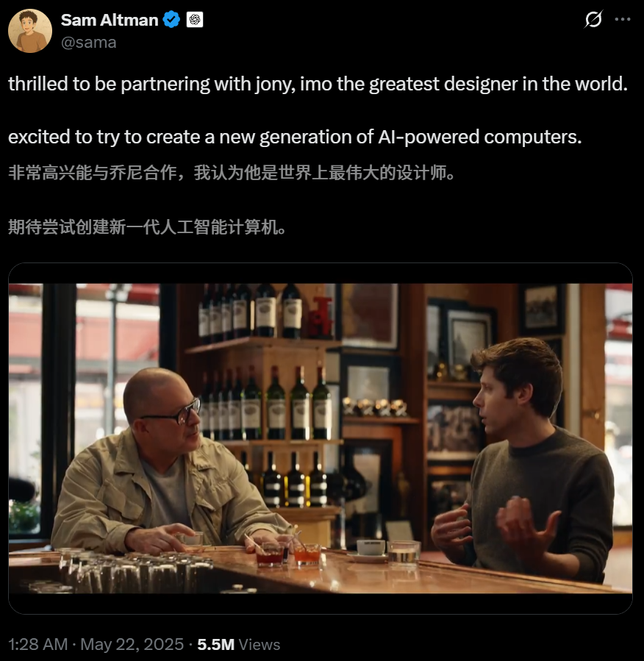Click the May 22, 2025 date
Viewport: 644px width, 661px height.
coord(132,644)
